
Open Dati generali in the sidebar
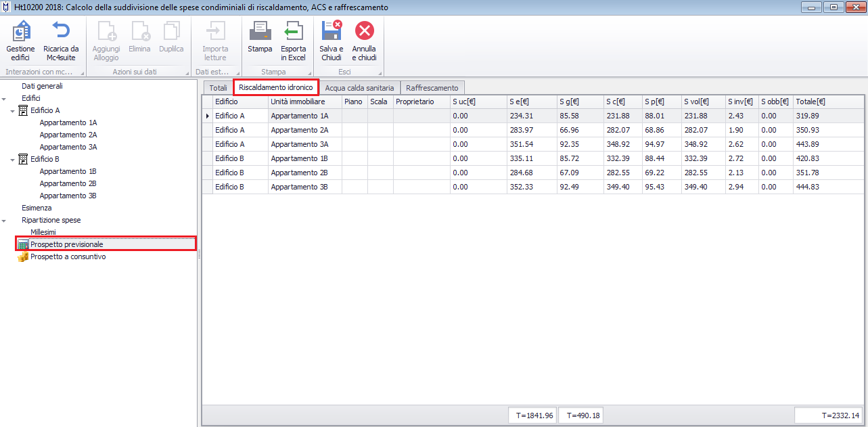tap(42, 87)
